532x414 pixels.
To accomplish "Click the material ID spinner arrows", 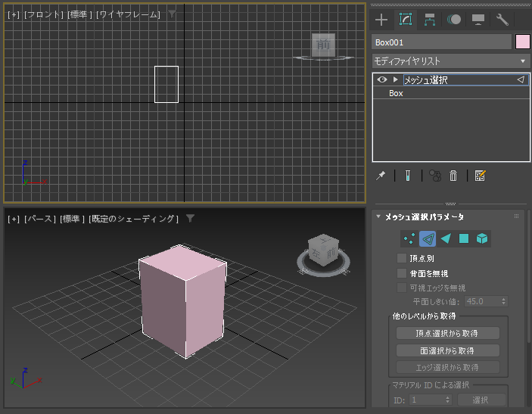I will click(x=448, y=400).
